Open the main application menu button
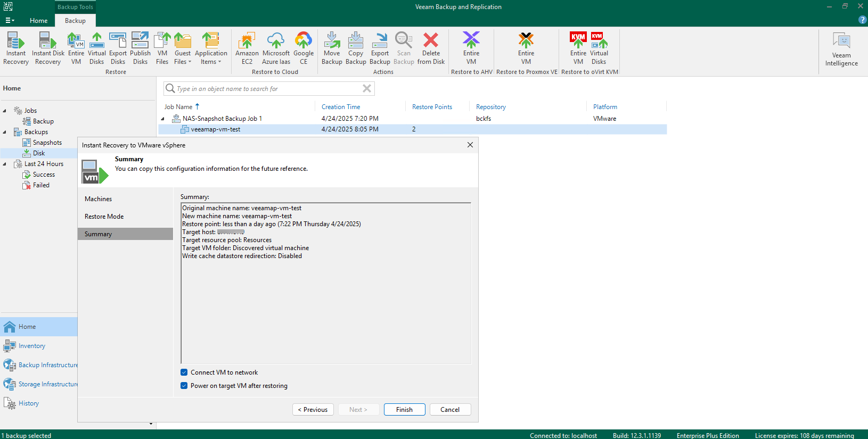This screenshot has height=439, width=868. (10, 20)
